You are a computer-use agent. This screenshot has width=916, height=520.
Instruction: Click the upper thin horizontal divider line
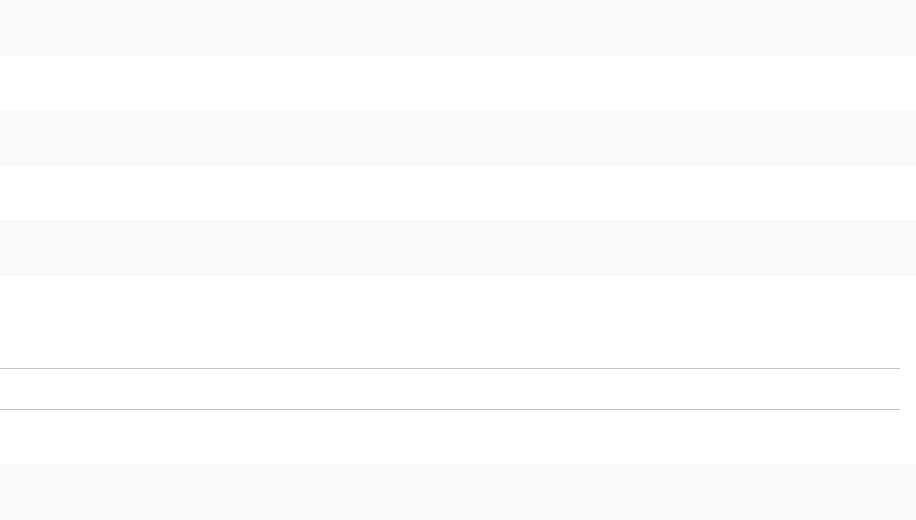450,368
